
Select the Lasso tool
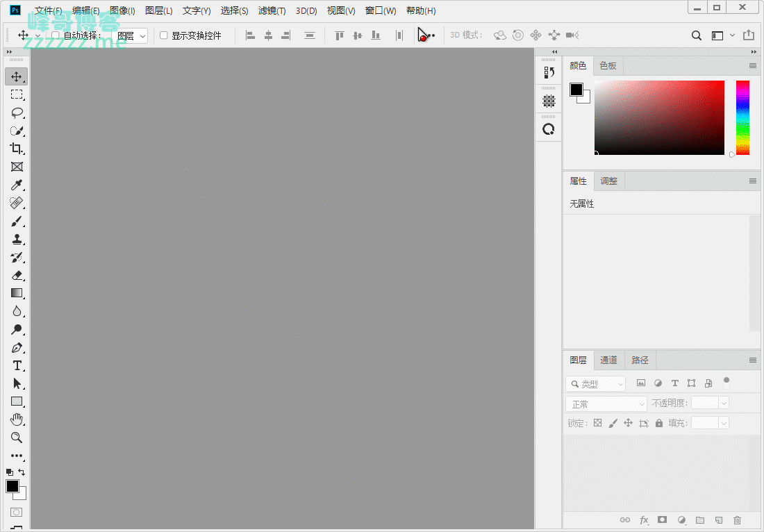point(17,113)
